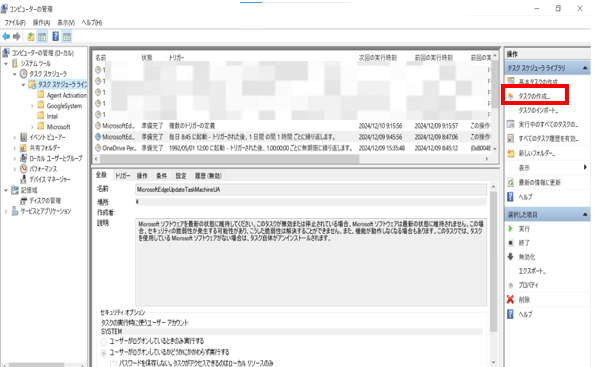Screen dimensions: 594x367
Task: Select the タスク スケジューラ clock node
Action: [x=48, y=74]
